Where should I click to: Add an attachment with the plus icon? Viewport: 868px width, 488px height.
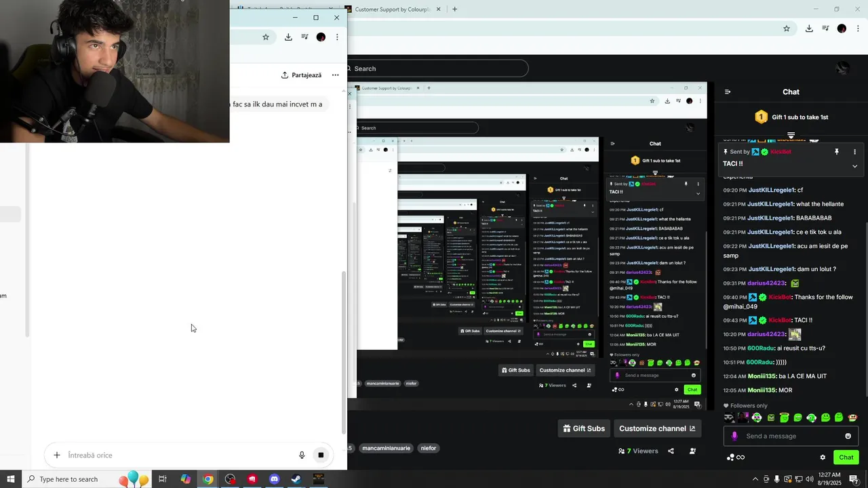click(57, 455)
